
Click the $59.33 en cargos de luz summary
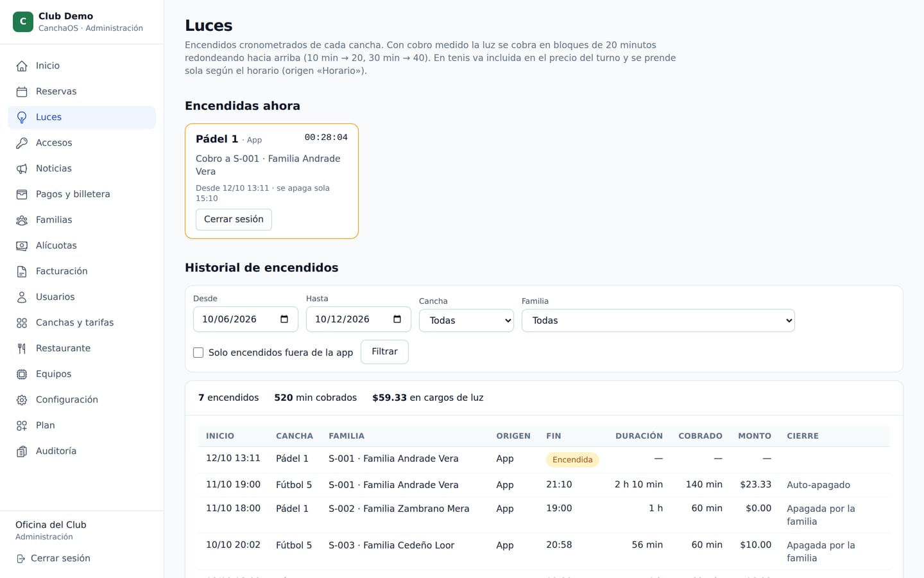(428, 398)
